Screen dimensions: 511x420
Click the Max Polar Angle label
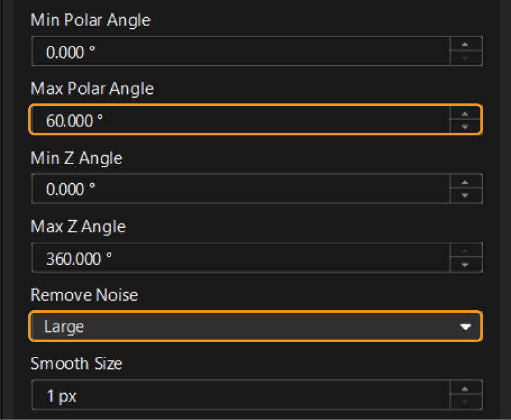coord(92,88)
